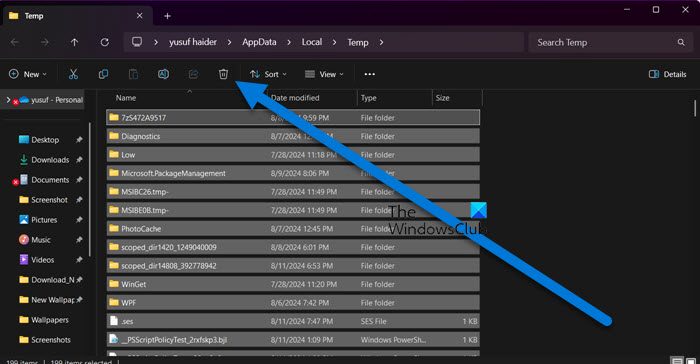
Task: Expand the yusuf - Personal OneDrive node
Action: [8, 100]
